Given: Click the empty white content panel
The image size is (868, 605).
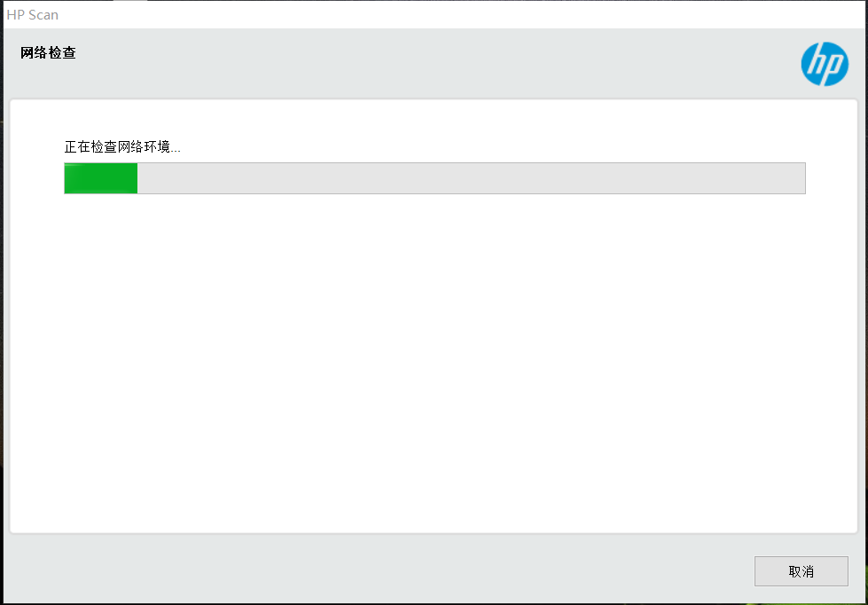Looking at the screenshot, I should [x=434, y=360].
